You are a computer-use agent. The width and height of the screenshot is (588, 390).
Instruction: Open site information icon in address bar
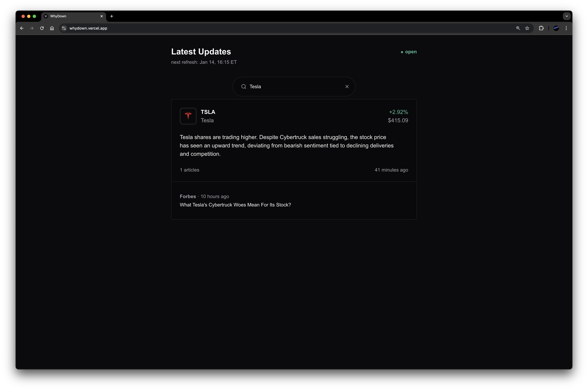point(64,28)
